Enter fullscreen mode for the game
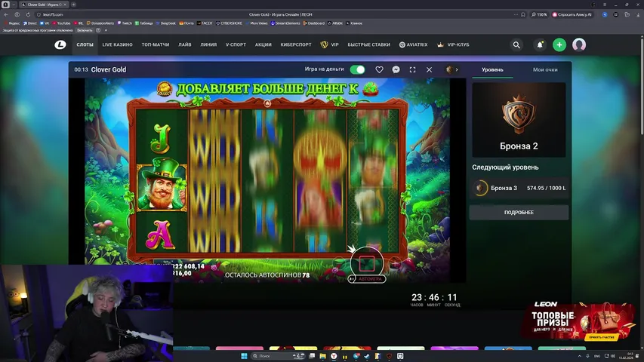Image resolution: width=644 pixels, height=362 pixels. [x=412, y=69]
